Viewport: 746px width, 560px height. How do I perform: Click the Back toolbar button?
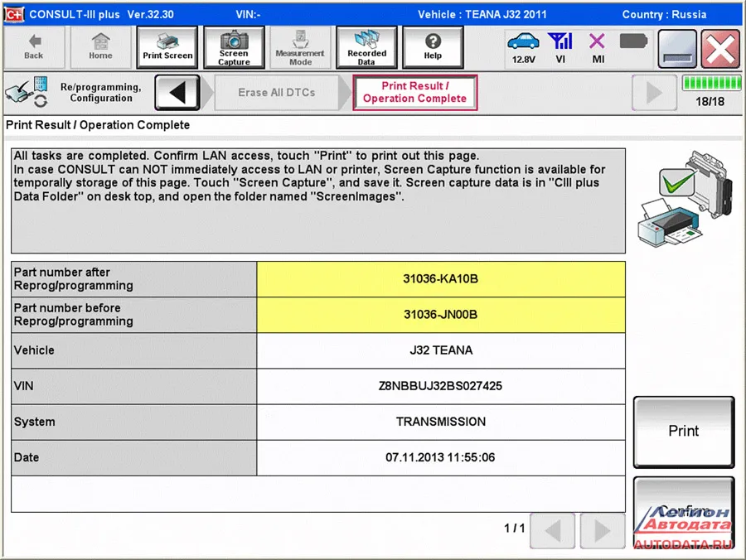click(x=33, y=47)
